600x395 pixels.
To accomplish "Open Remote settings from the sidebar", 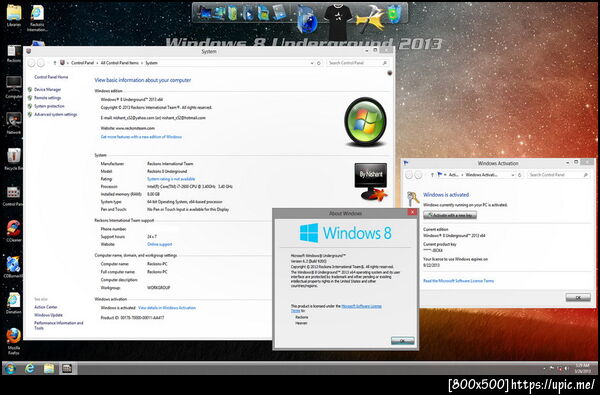I will point(47,98).
